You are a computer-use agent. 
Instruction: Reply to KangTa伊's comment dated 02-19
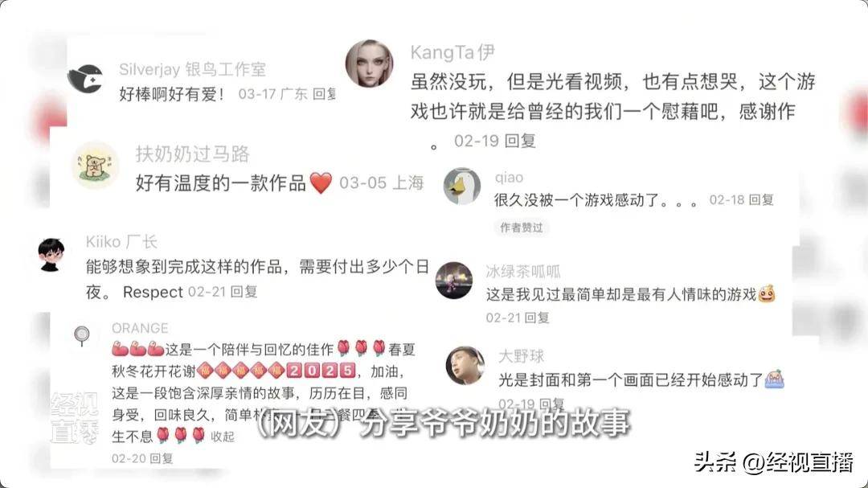tap(520, 141)
